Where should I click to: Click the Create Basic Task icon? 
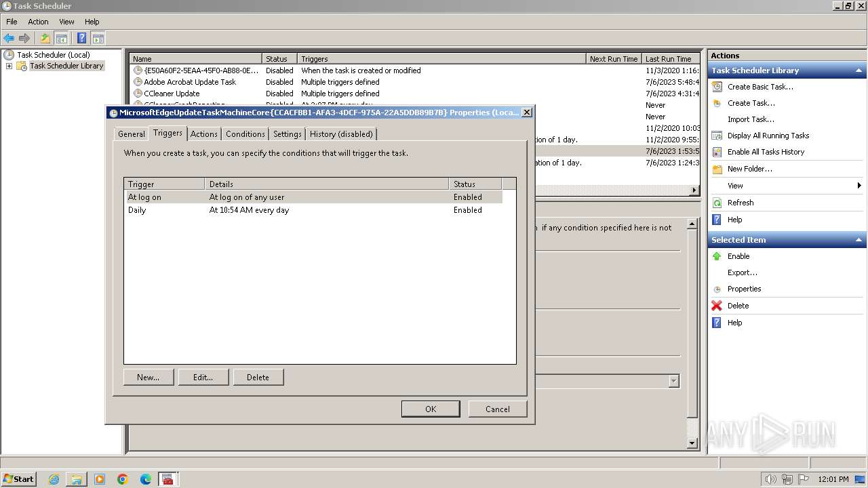[x=717, y=87]
